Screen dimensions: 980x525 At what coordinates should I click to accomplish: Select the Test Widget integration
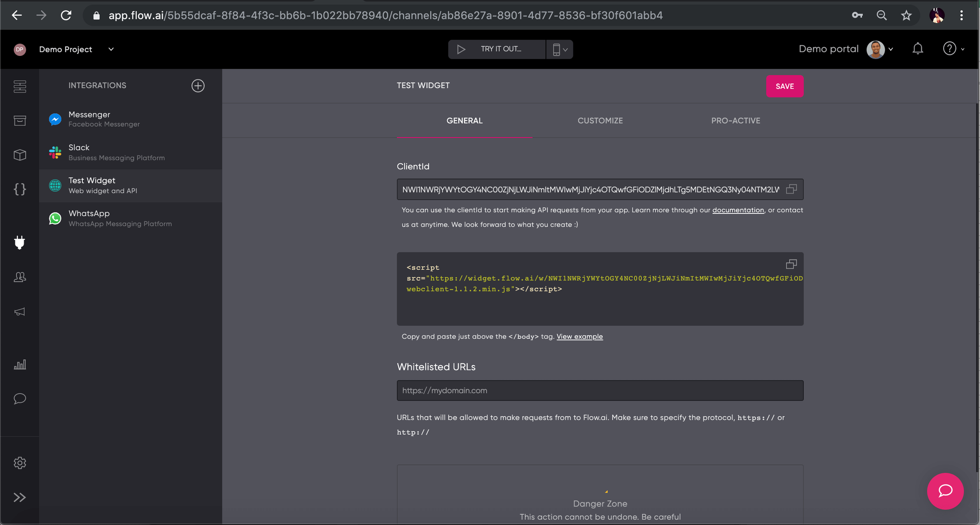pos(130,185)
